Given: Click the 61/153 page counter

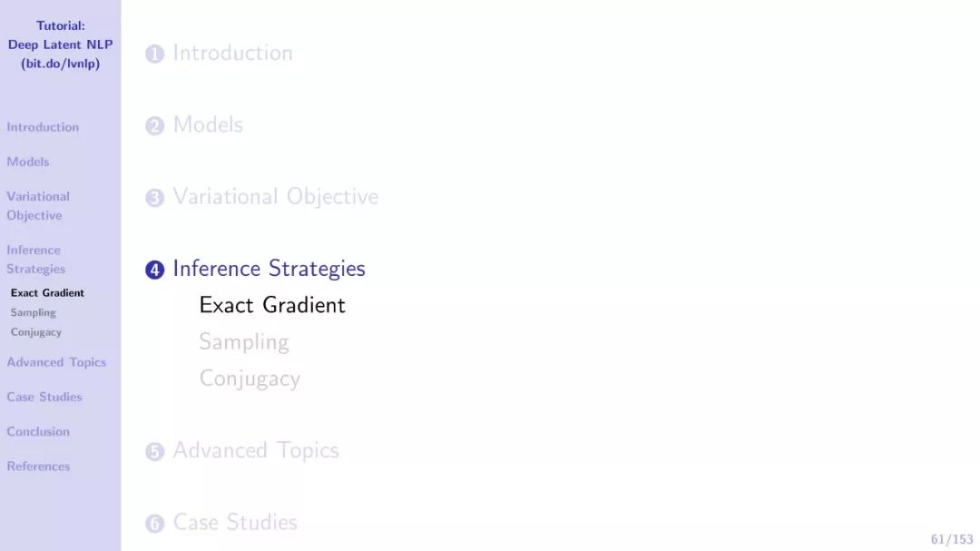Looking at the screenshot, I should coord(952,539).
